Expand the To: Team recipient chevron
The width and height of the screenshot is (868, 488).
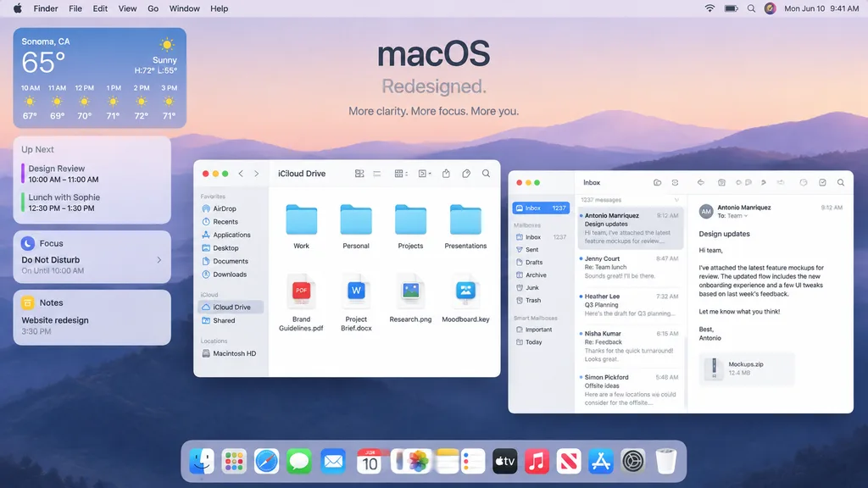pyautogui.click(x=746, y=216)
